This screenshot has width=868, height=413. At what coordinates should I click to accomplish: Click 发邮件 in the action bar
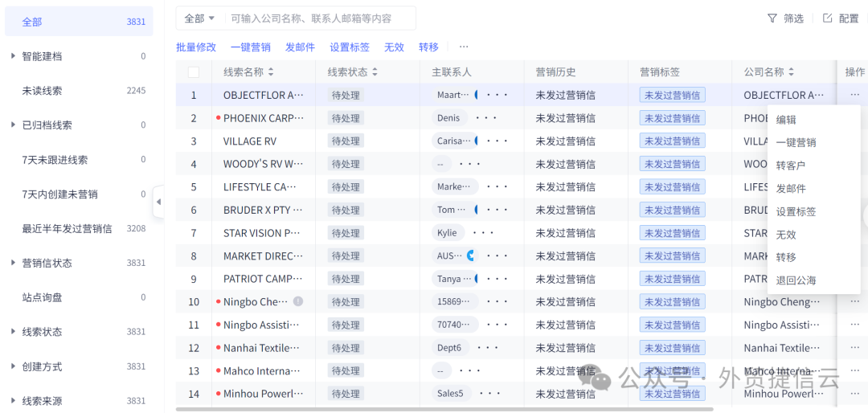pos(300,47)
